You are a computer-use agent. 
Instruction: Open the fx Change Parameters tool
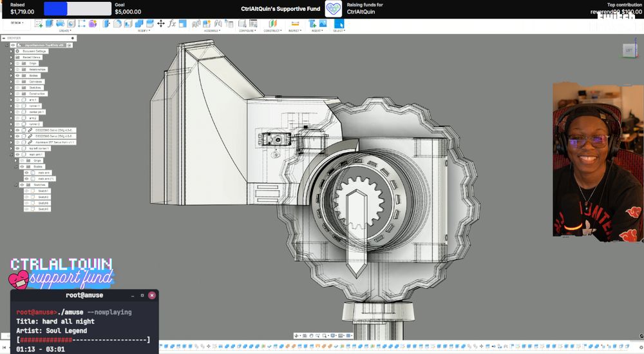pos(172,24)
